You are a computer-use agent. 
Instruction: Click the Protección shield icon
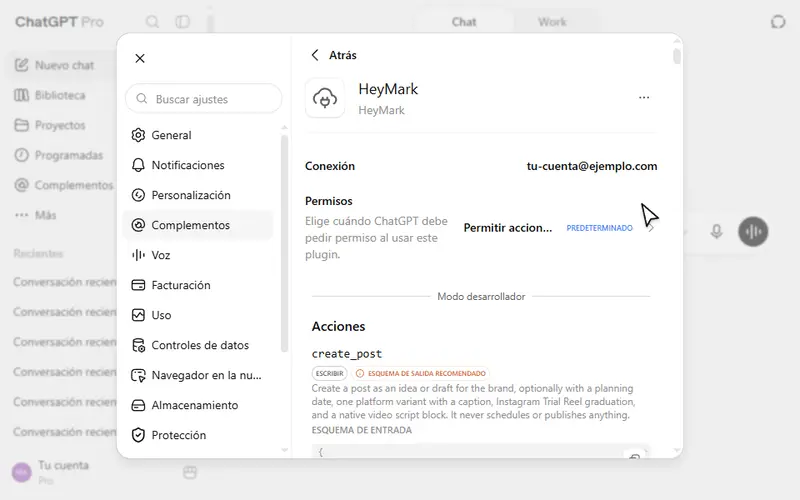click(138, 435)
